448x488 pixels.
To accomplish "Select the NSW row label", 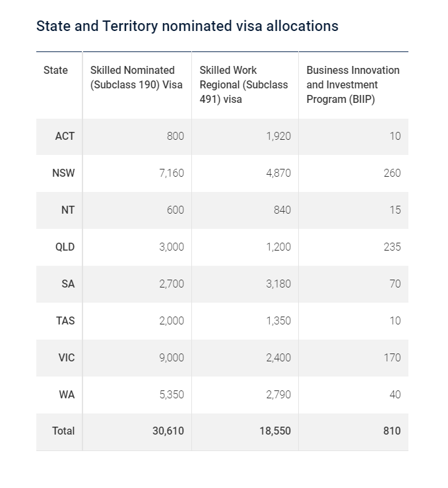I will coord(63,173).
